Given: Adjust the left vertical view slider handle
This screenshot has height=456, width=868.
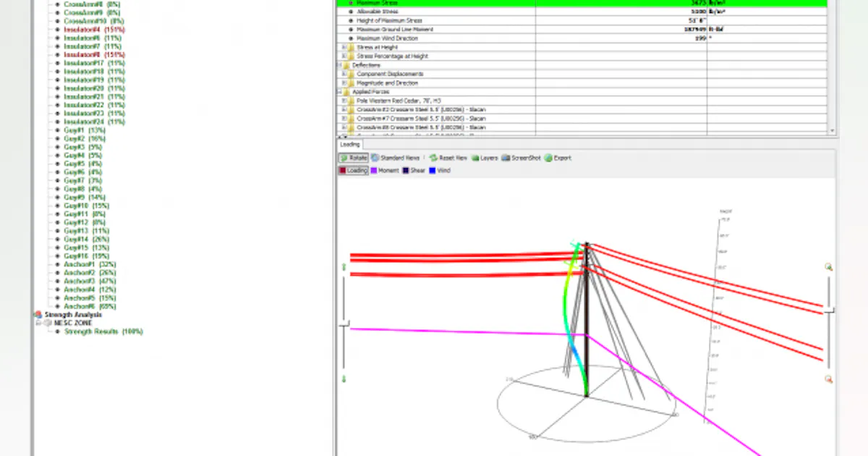Looking at the screenshot, I should [x=345, y=324].
